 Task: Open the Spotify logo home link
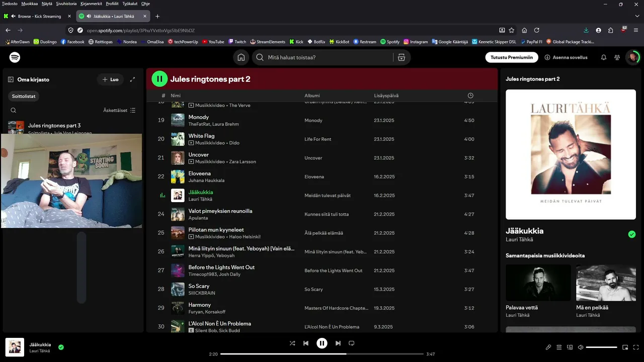coord(15,57)
